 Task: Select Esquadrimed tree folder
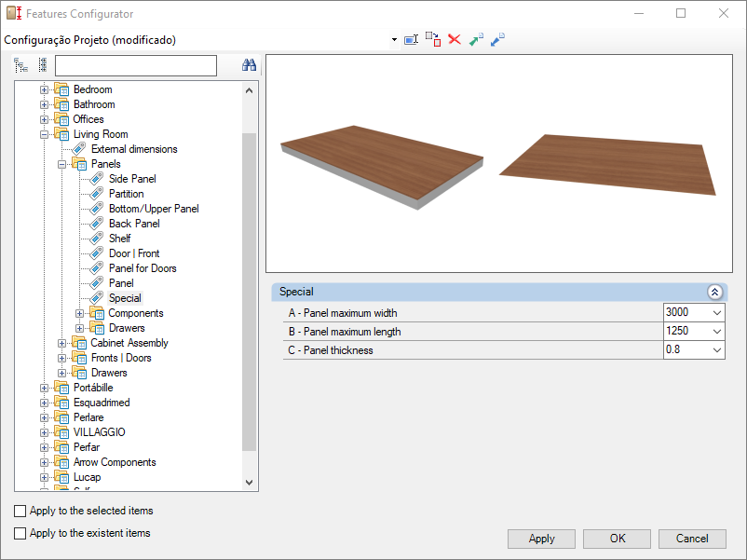click(x=102, y=403)
